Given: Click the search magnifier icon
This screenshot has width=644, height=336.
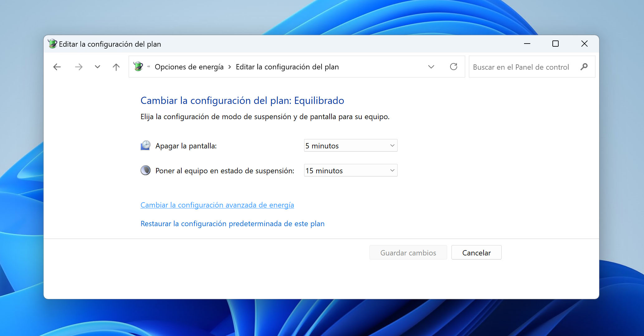Looking at the screenshot, I should coord(584,67).
